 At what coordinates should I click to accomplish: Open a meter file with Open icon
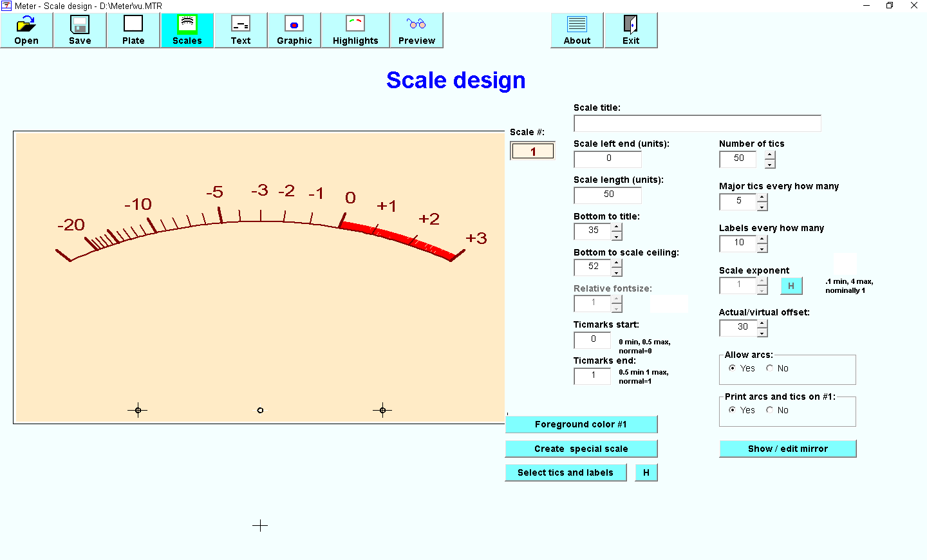[x=26, y=30]
